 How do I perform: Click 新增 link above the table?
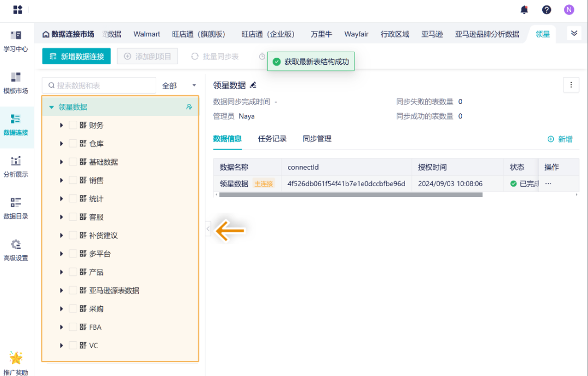[x=560, y=139]
